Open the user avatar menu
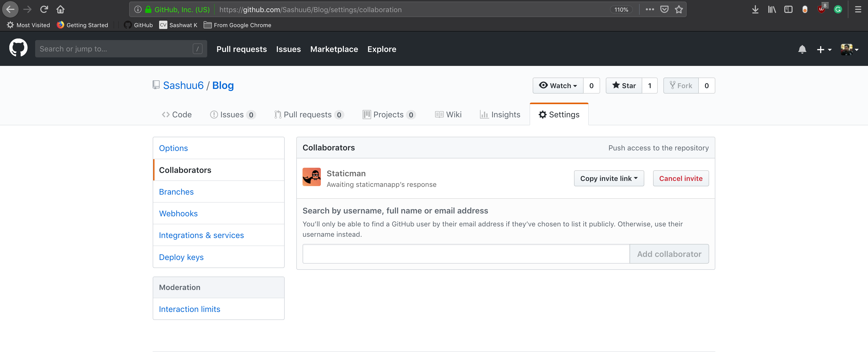 [849, 50]
